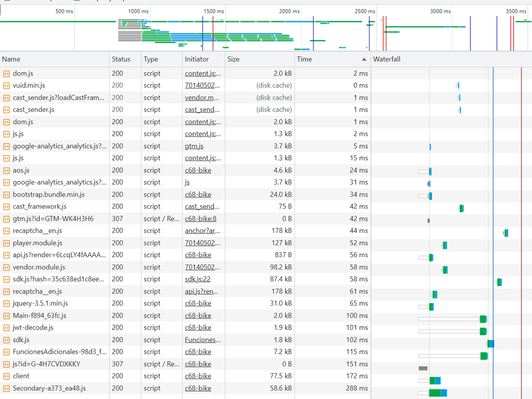The image size is (532, 399).
Task: Open the c68-bike:8 initiator link
Action: pos(200,219)
